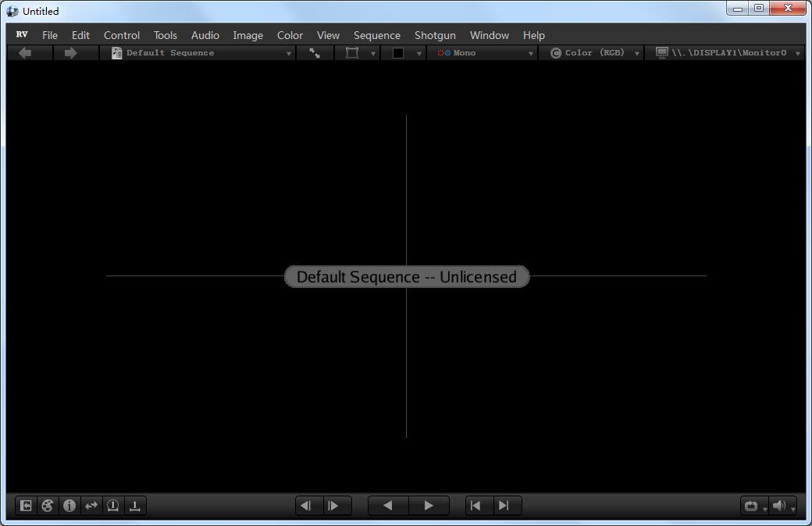Jump to the sequence end

[x=504, y=505]
